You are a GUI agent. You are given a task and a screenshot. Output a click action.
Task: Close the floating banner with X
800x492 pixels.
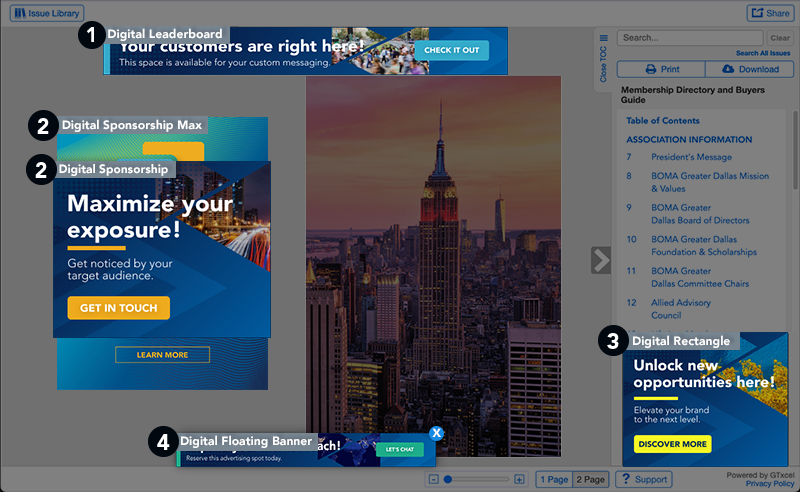(436, 433)
